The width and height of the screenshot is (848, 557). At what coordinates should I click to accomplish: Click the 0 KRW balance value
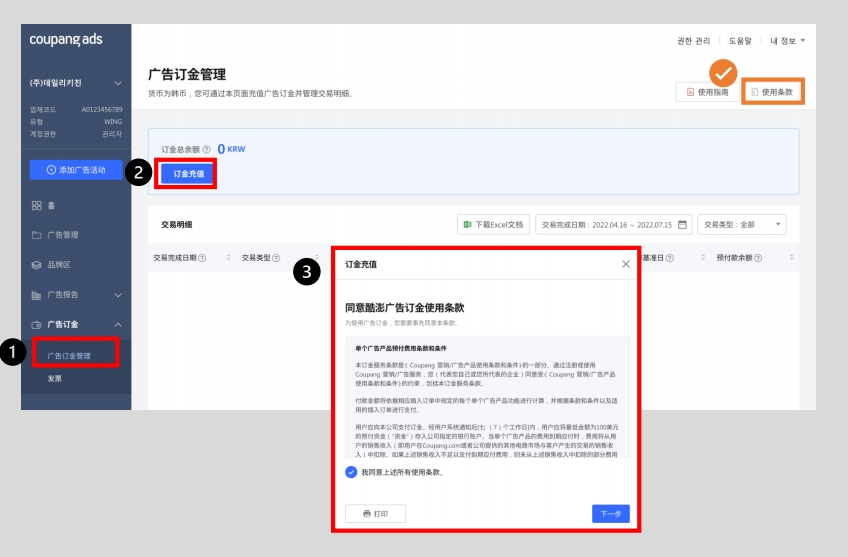coord(231,149)
